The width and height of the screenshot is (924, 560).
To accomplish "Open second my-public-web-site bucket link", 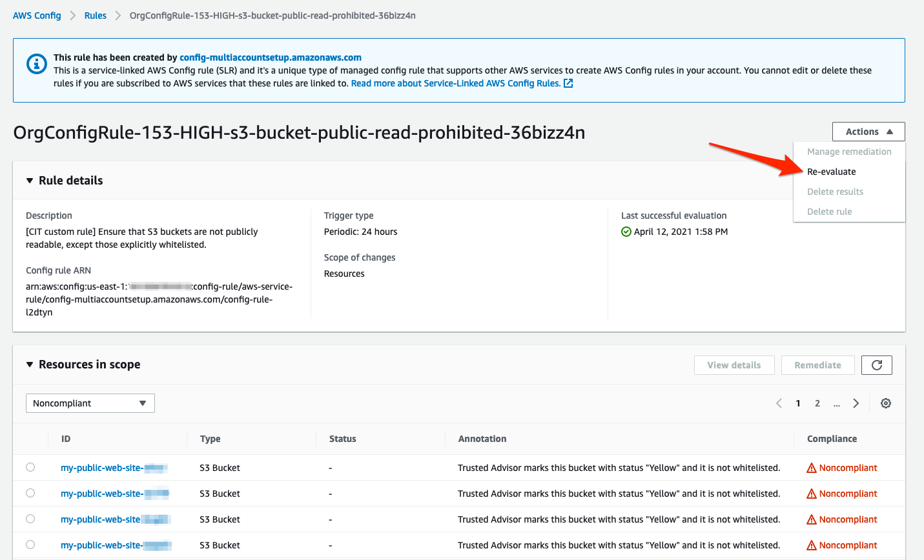I will pos(115,494).
